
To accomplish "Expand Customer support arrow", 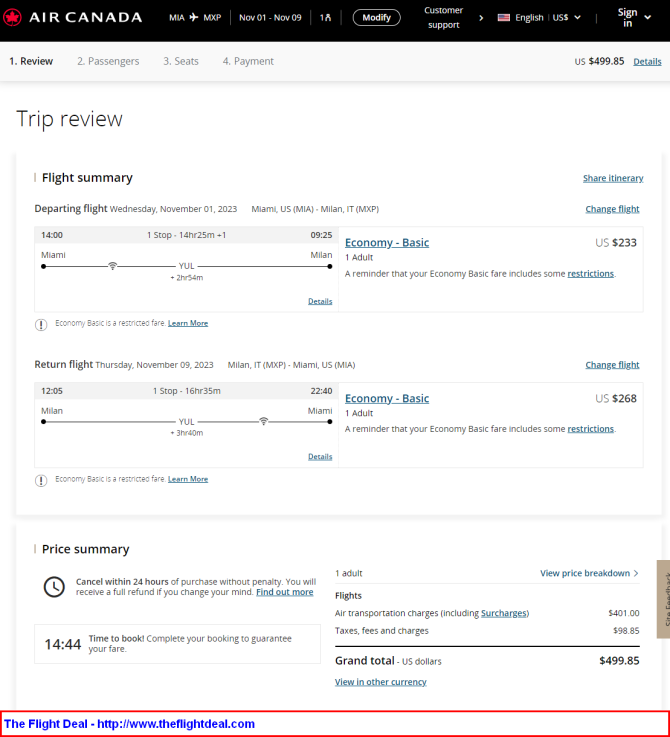I will (x=481, y=18).
